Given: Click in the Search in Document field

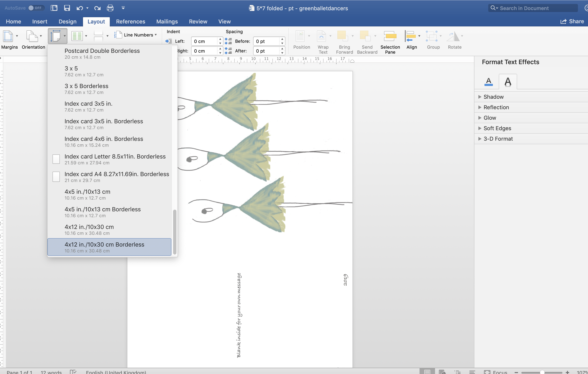Looking at the screenshot, I should pos(533,8).
